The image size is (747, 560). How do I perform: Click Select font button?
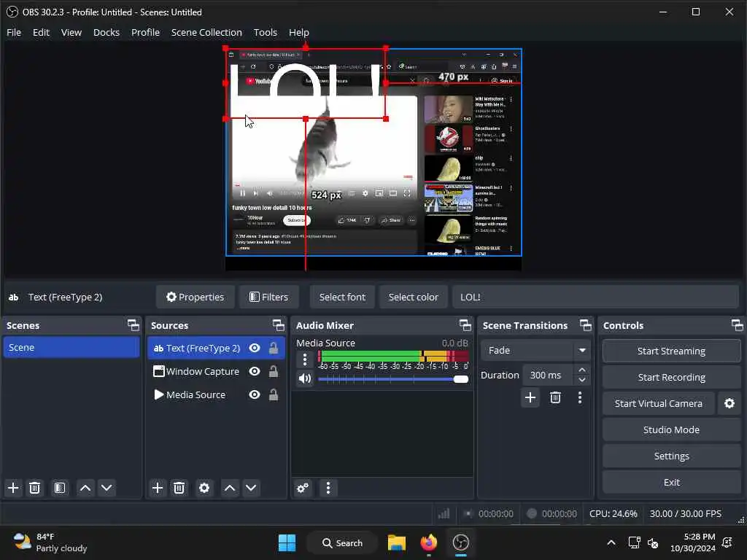[342, 297]
